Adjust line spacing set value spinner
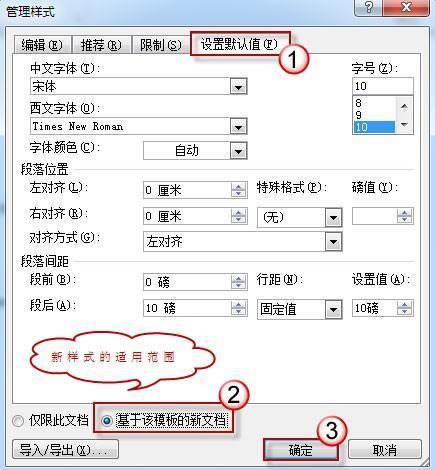 click(x=404, y=308)
